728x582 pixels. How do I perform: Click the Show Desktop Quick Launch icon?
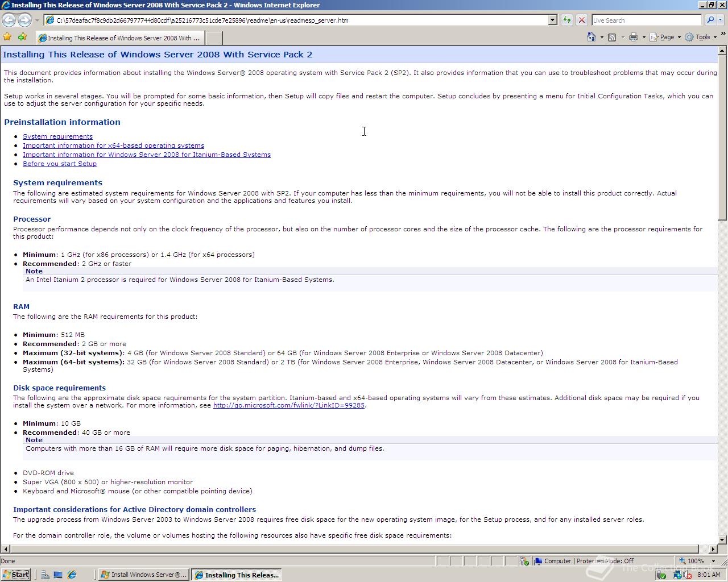click(x=58, y=575)
